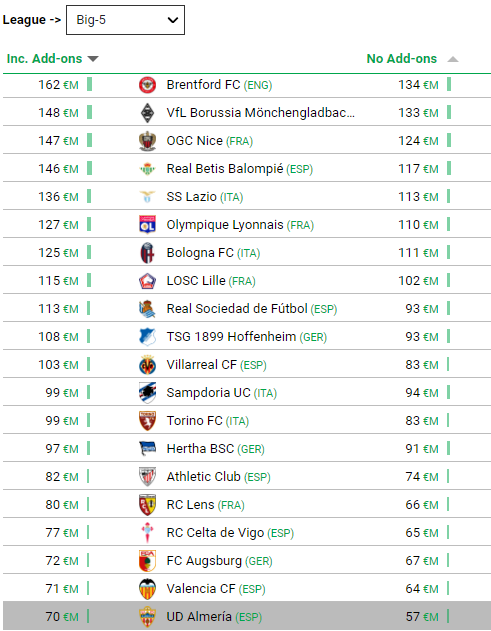Click the Brentford FC club crest

pos(147,85)
